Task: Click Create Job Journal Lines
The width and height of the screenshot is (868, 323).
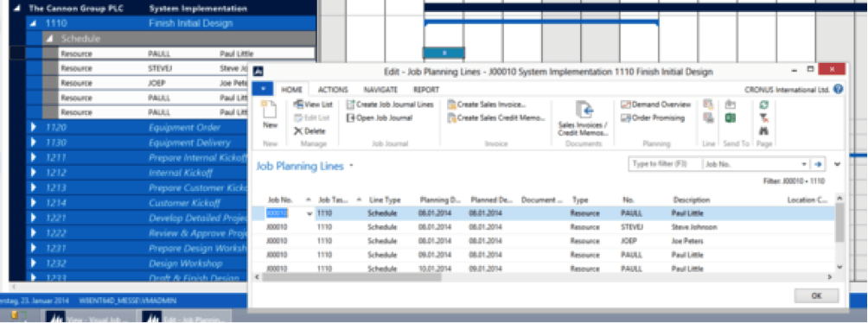Action: click(390, 104)
